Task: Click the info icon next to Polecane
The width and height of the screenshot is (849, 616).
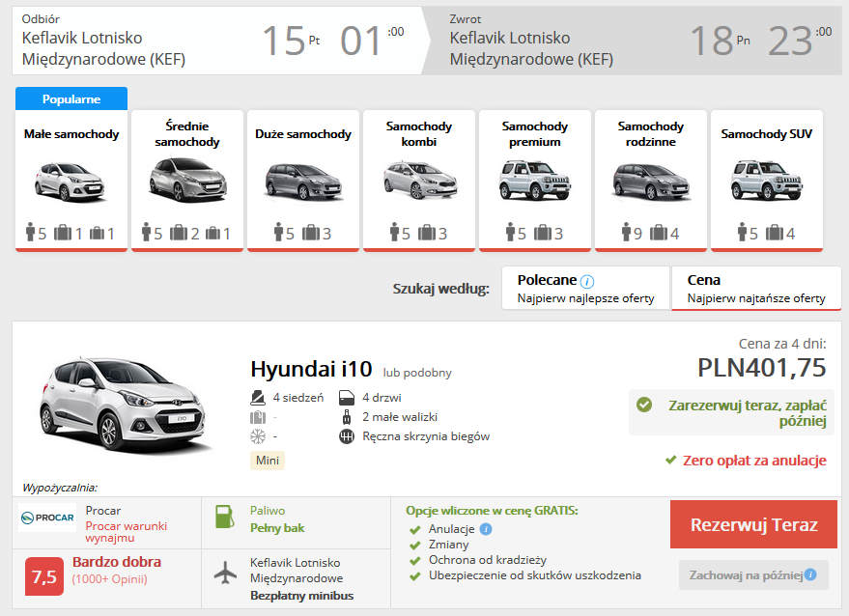Action: click(587, 282)
